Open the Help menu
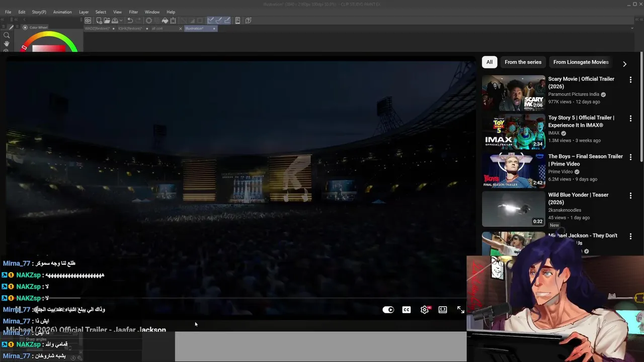The image size is (644, 362). click(171, 12)
